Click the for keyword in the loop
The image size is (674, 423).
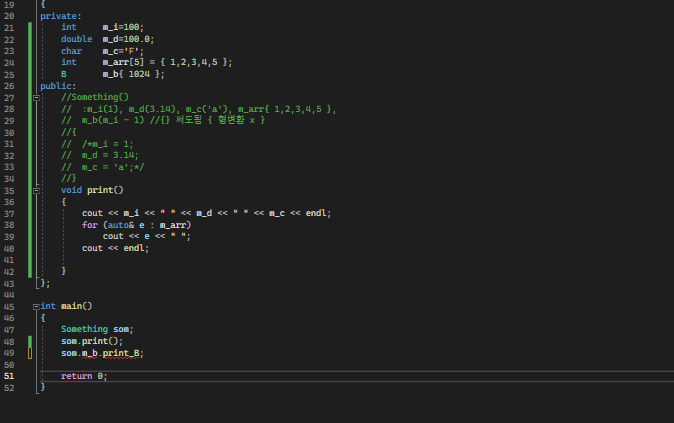pos(90,224)
